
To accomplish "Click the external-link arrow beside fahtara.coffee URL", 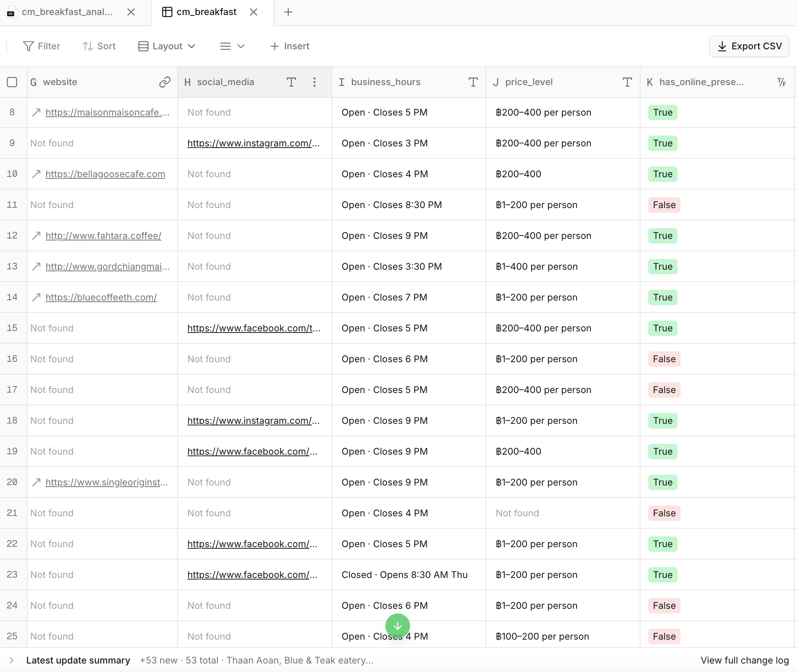I will [35, 235].
